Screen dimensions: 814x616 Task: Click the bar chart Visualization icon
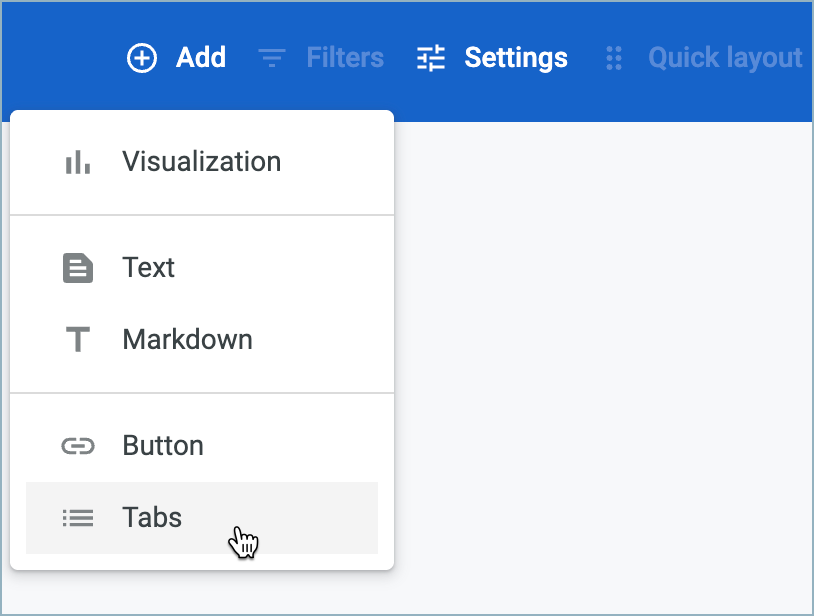coord(78,162)
